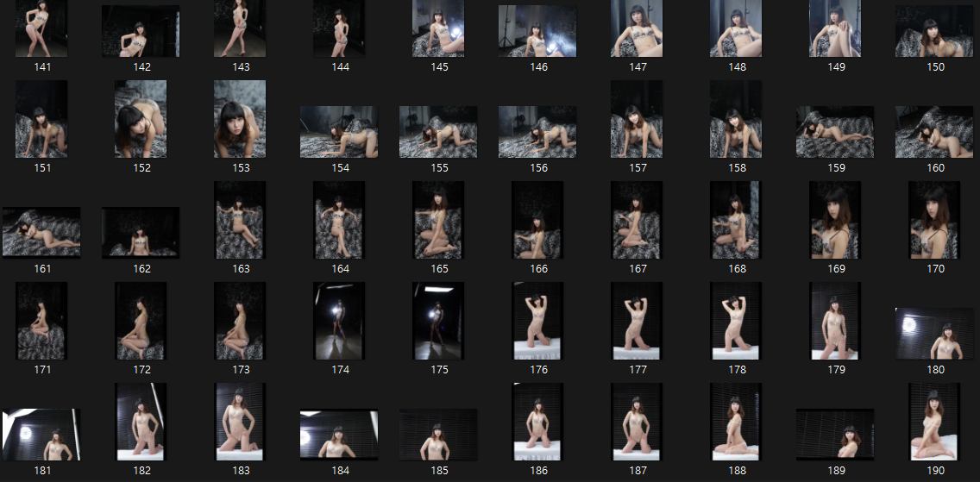Choose thumbnail 173

(x=240, y=321)
